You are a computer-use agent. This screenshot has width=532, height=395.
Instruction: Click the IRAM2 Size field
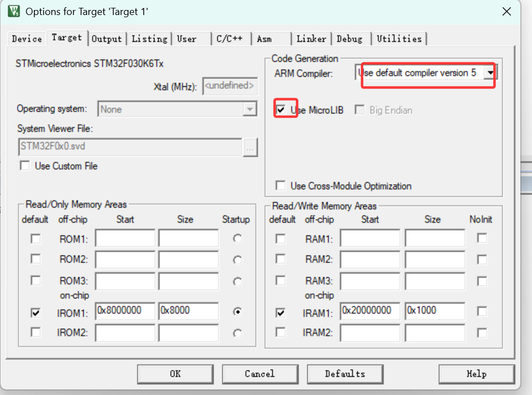[435, 333]
